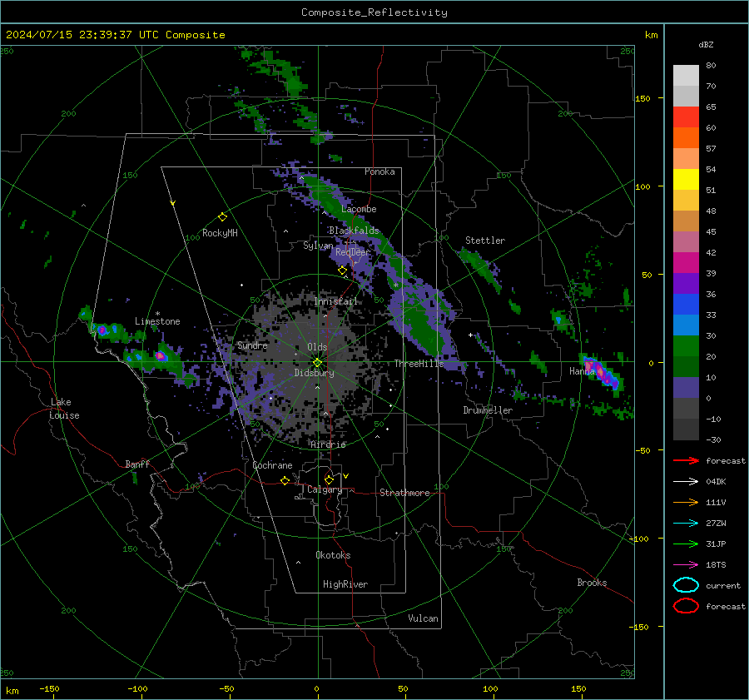Click the Sundre city label
The height and width of the screenshot is (700, 749).
click(x=252, y=345)
